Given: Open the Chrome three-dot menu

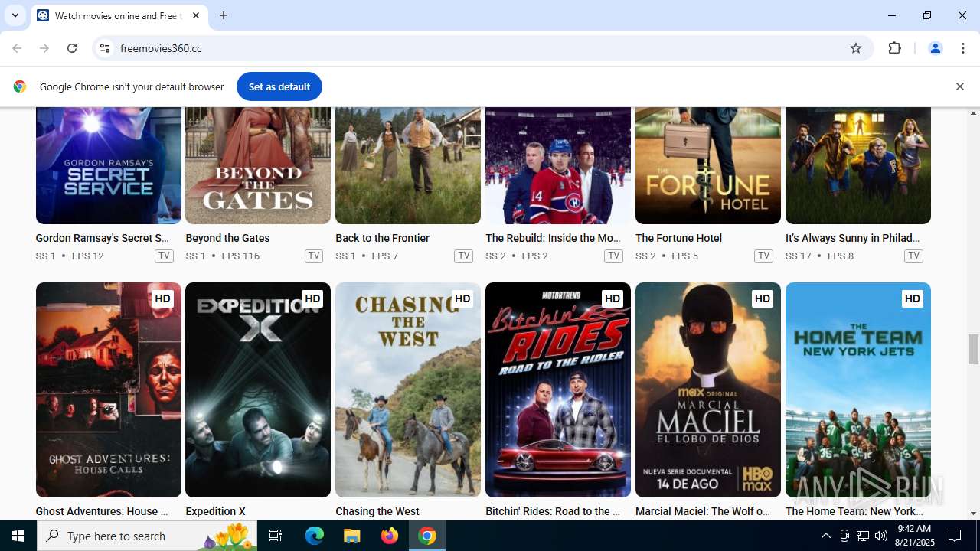Looking at the screenshot, I should [x=963, y=48].
